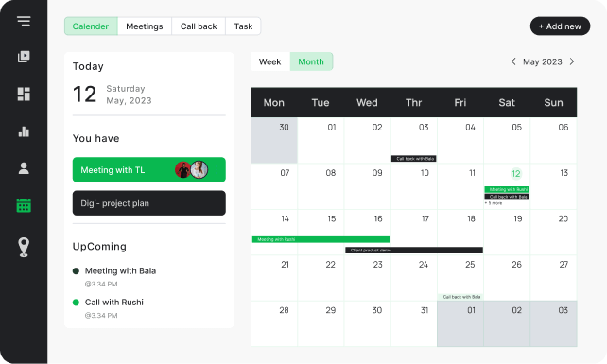
Task: Switch to the Meetings tab
Action: pos(145,26)
